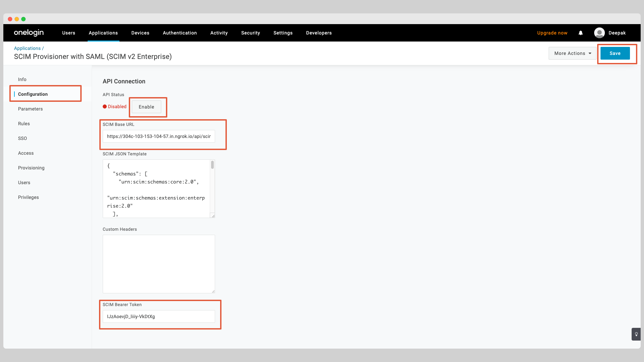Viewport: 644px width, 362px height.
Task: Open the help lightbulb icon bottom right
Action: pyautogui.click(x=636, y=334)
